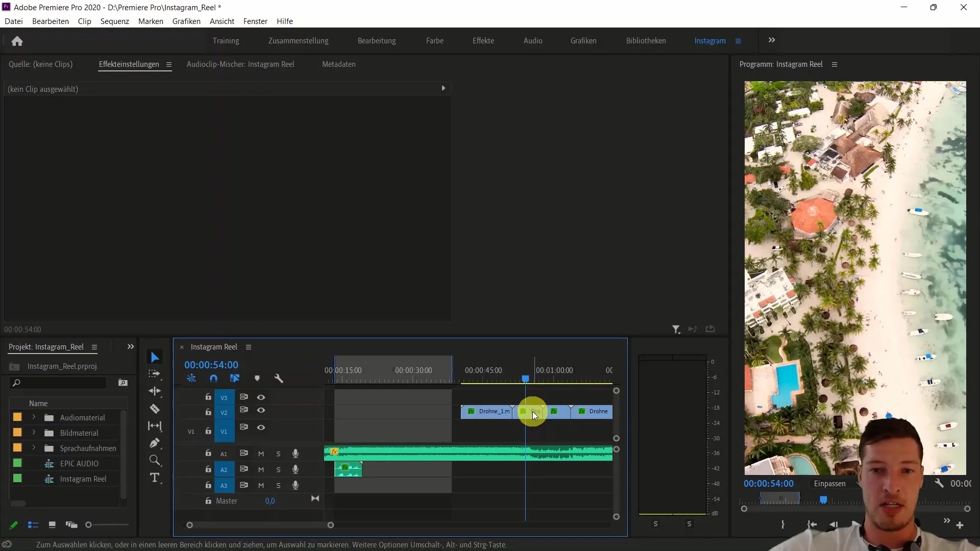Image resolution: width=980 pixels, height=551 pixels.
Task: Select the Slip tool
Action: [155, 425]
